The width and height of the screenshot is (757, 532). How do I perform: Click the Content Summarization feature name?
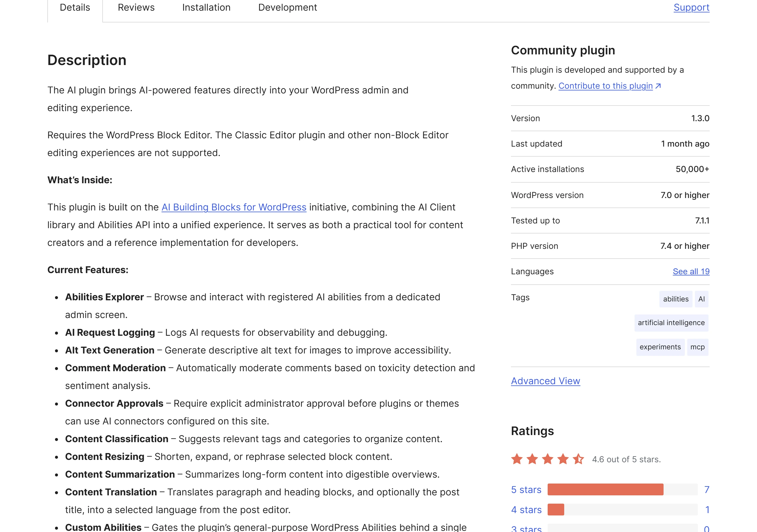pos(120,475)
